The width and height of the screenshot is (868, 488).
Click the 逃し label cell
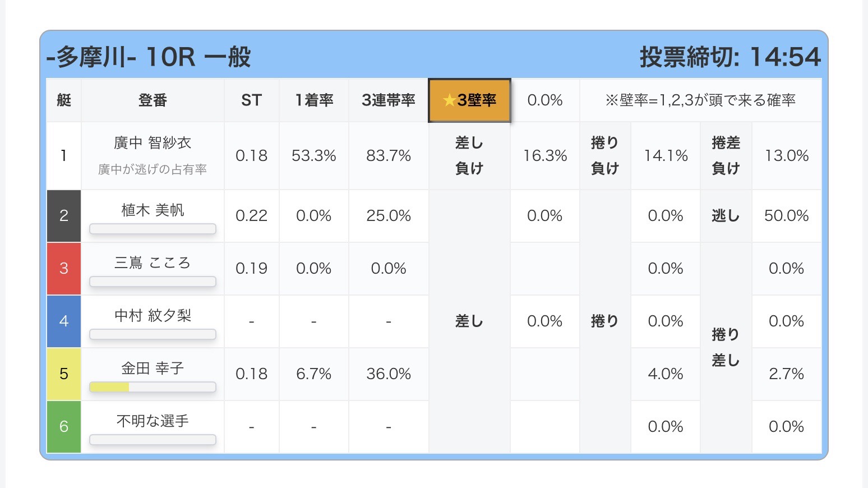click(x=726, y=216)
